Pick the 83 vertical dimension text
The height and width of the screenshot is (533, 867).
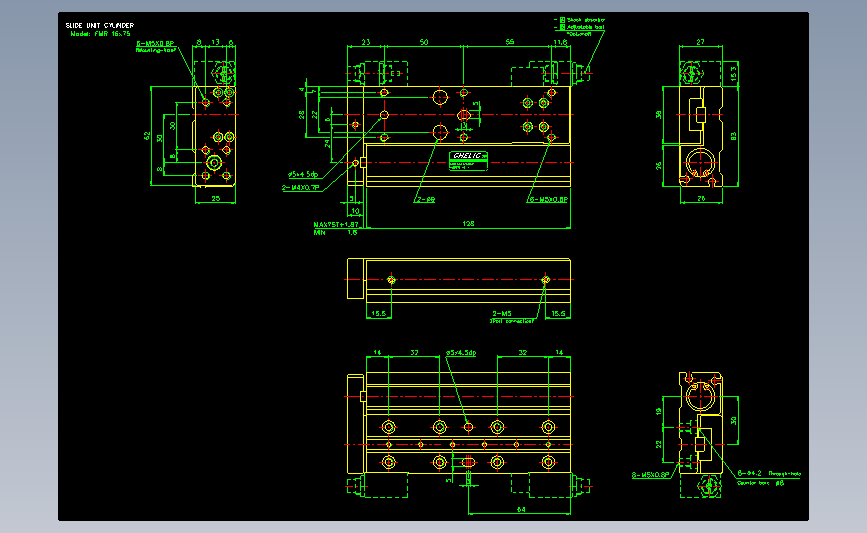click(x=734, y=136)
